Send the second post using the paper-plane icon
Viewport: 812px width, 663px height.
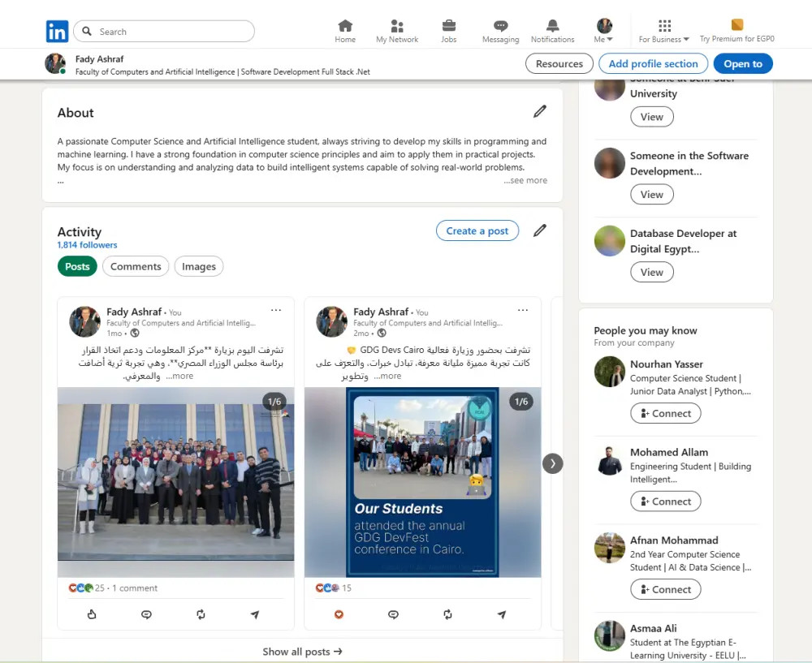(x=501, y=614)
